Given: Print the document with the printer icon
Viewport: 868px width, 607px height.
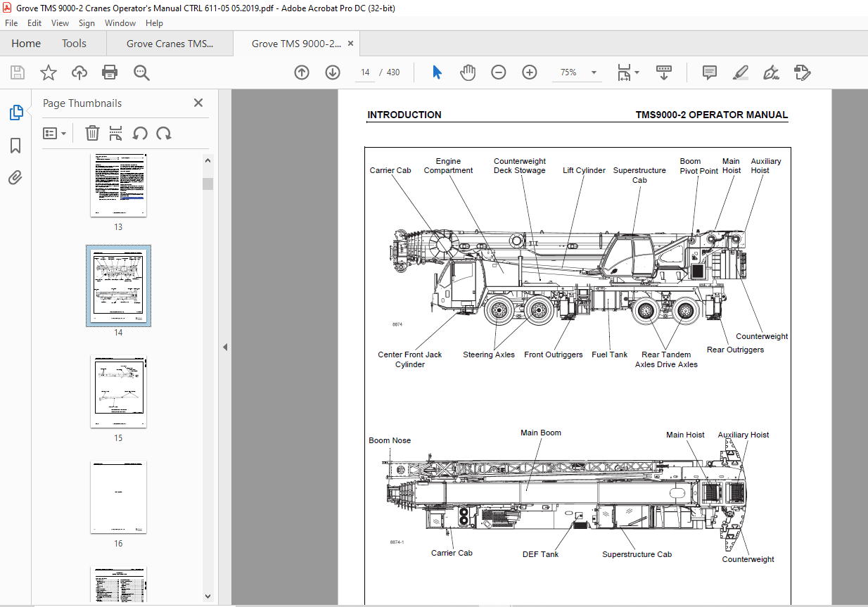Looking at the screenshot, I should coord(110,72).
